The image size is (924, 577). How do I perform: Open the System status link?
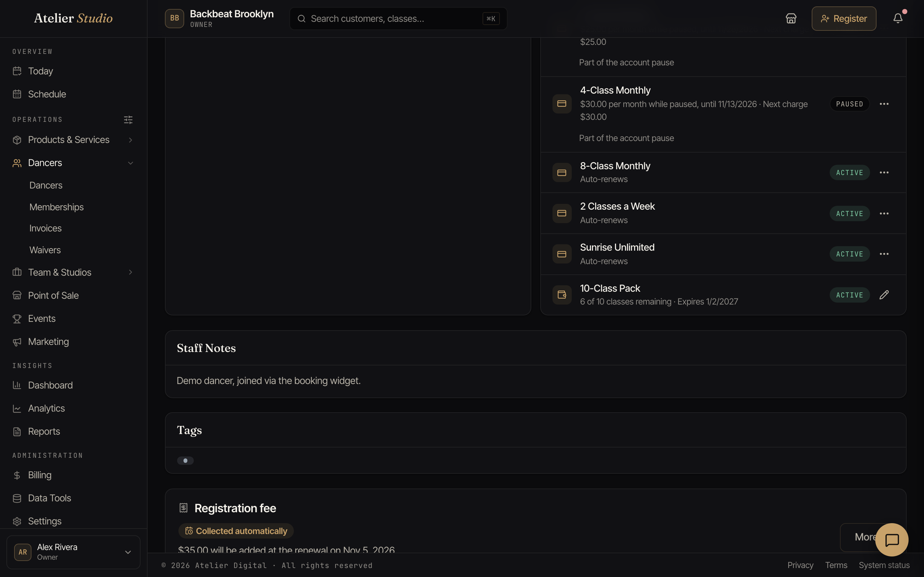pos(884,565)
